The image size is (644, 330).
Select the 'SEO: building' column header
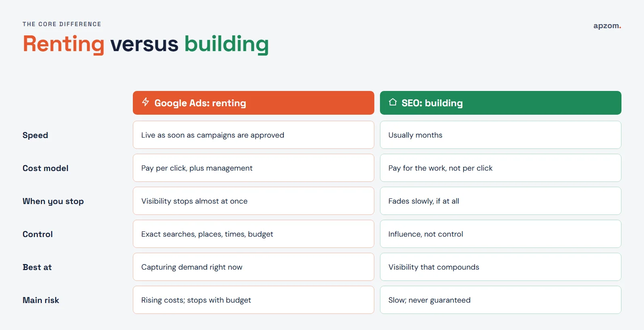[501, 103]
